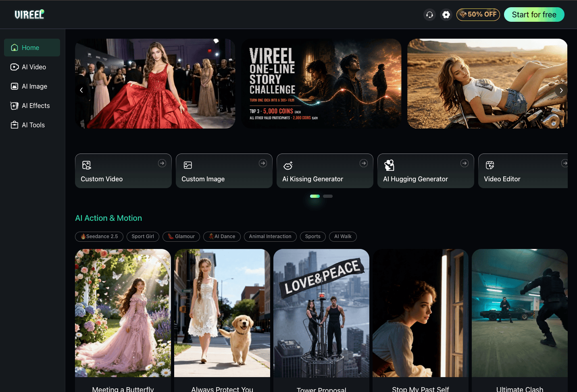Click the AI Tools briefcase icon

click(x=15, y=125)
